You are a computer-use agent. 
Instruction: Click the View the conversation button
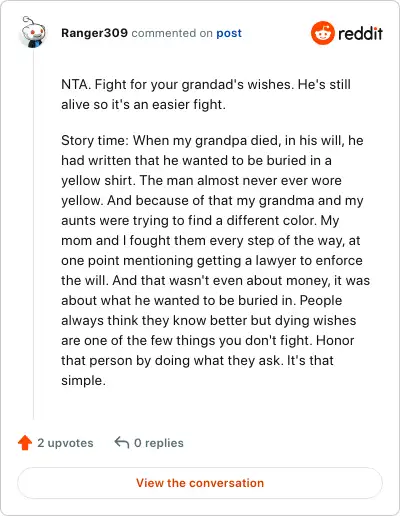(x=200, y=483)
